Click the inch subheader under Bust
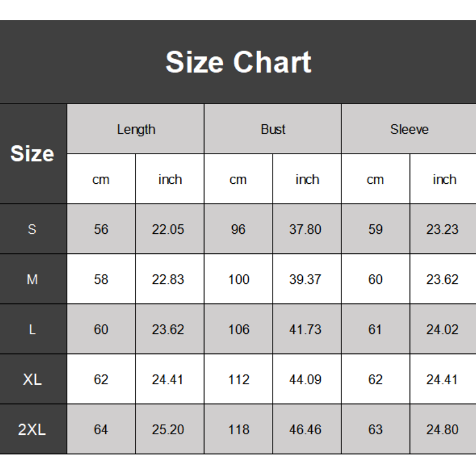 click(x=307, y=180)
